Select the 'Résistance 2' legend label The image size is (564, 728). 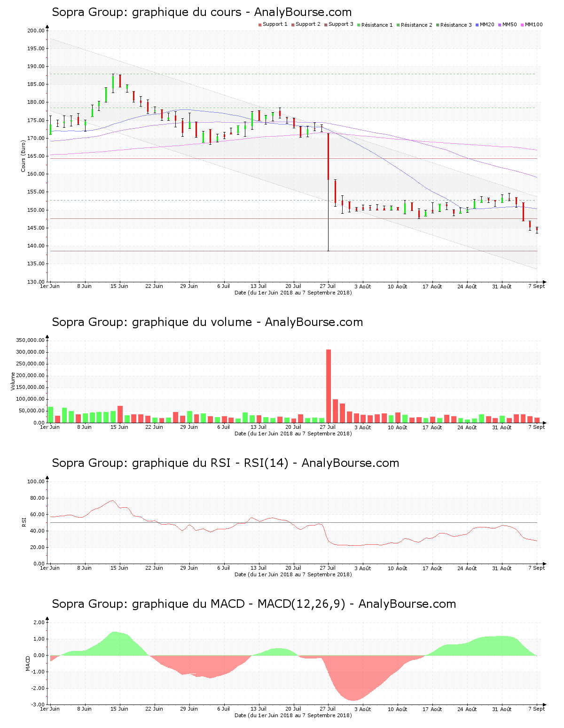(416, 25)
